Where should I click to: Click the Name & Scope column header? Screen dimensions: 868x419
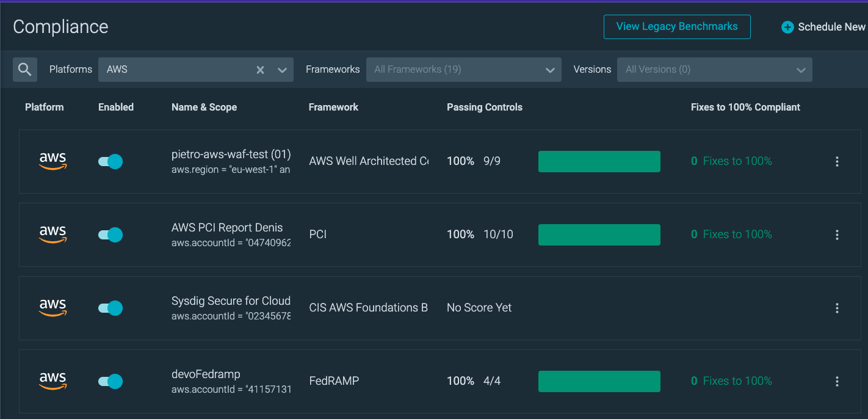(204, 107)
